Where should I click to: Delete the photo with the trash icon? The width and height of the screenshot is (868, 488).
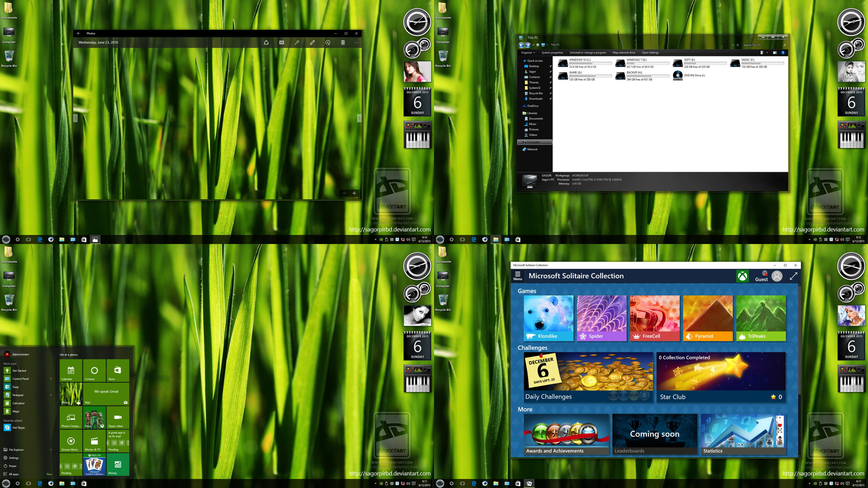pyautogui.click(x=343, y=42)
